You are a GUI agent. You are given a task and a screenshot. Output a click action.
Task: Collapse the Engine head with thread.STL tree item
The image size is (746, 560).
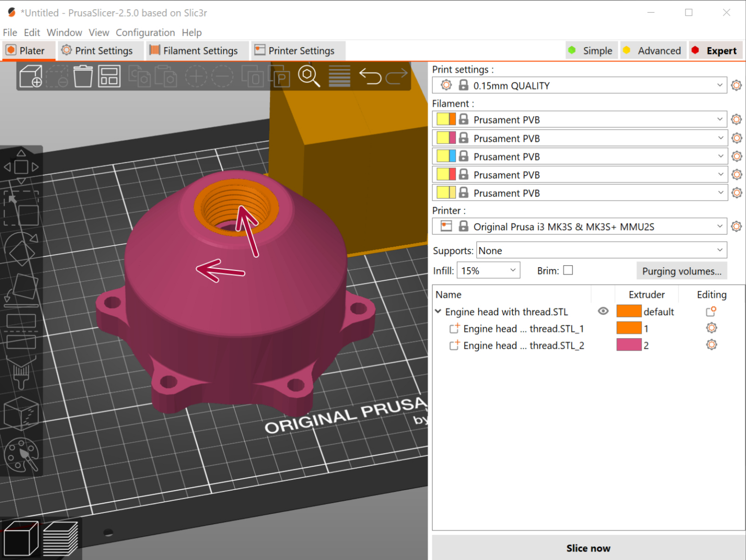[438, 311]
